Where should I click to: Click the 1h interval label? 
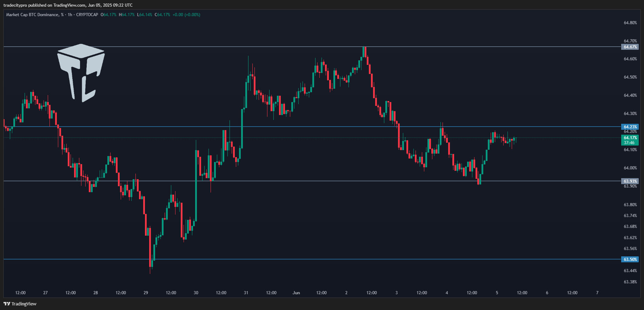click(70, 15)
